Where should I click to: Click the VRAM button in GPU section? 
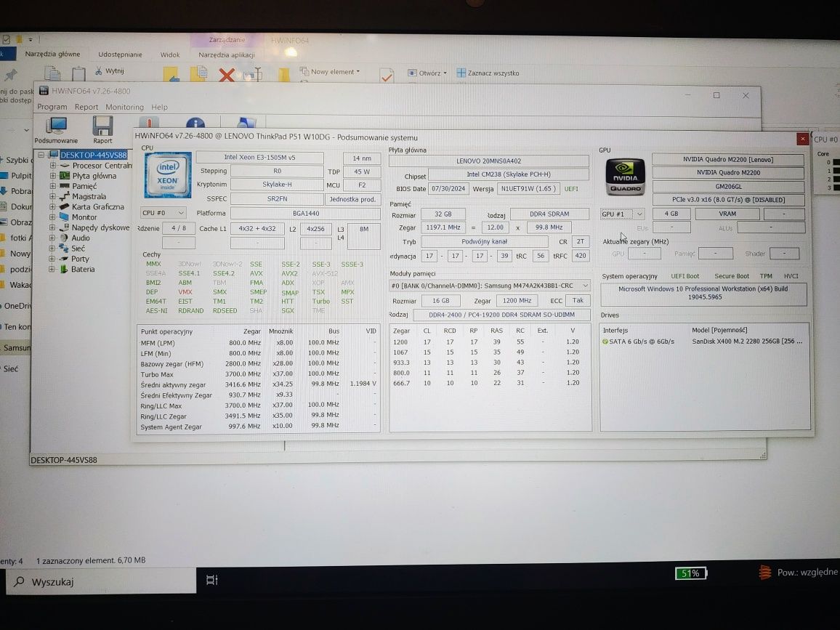coord(727,214)
